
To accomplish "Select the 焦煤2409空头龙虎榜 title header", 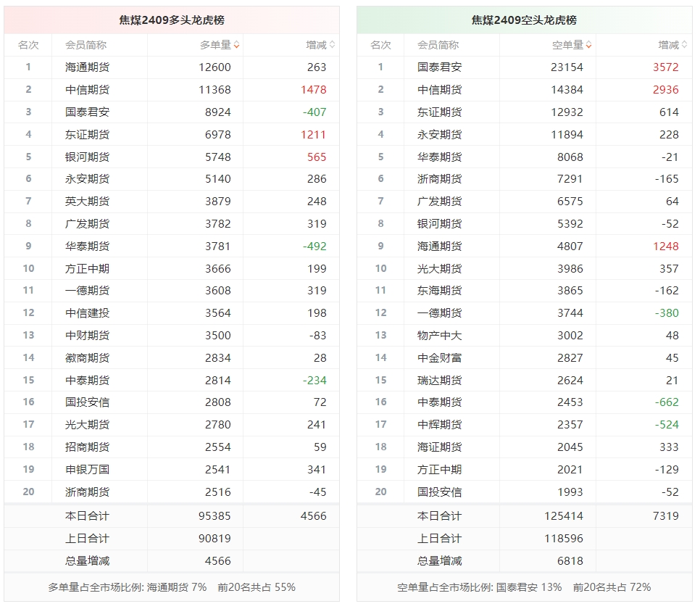I will pyautogui.click(x=524, y=20).
